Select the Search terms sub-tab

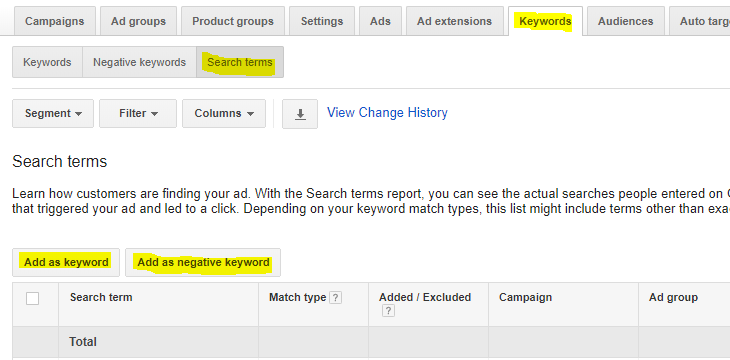tap(240, 62)
